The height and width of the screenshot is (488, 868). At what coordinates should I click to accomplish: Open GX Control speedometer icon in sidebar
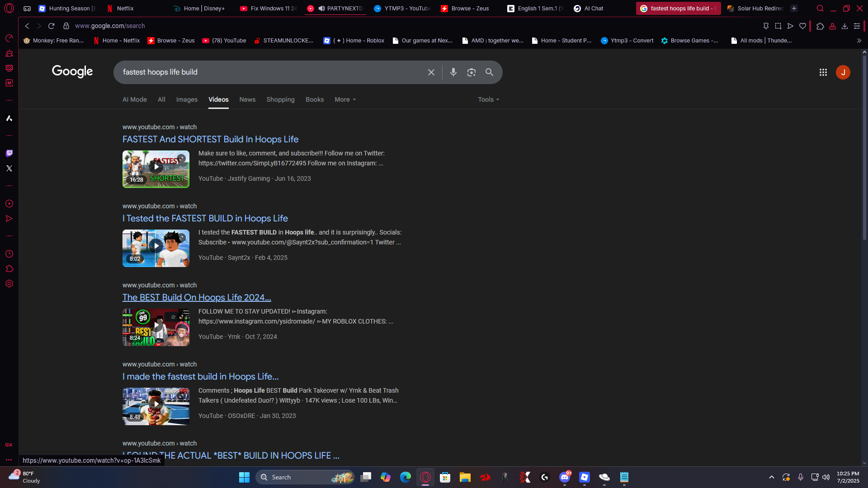9,38
